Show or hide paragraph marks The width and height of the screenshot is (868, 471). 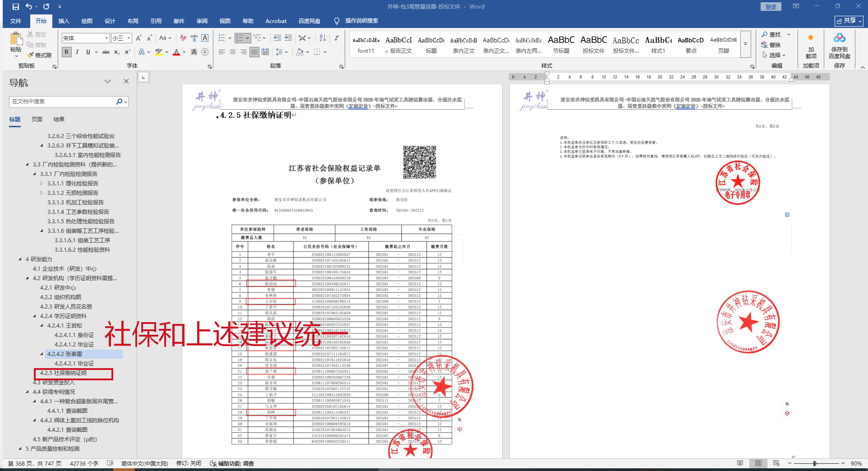pyautogui.click(x=337, y=38)
